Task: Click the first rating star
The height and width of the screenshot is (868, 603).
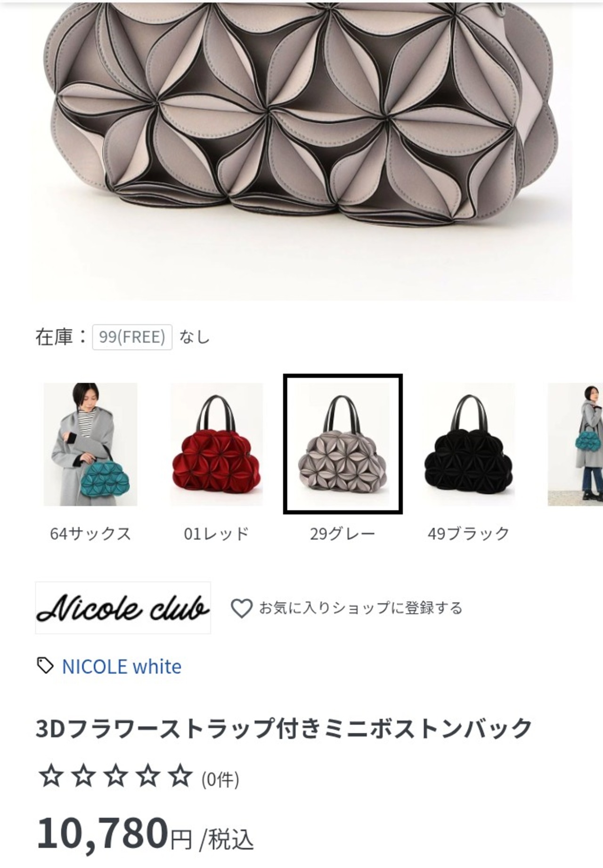Action: [x=51, y=776]
